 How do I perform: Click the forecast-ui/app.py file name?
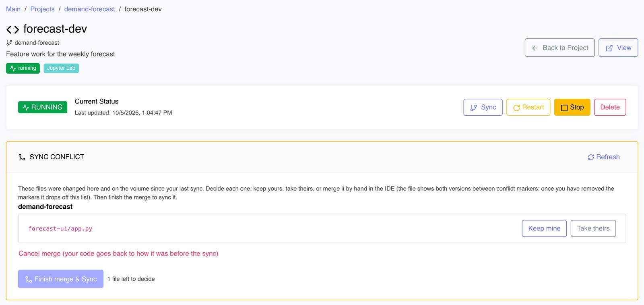click(x=60, y=228)
